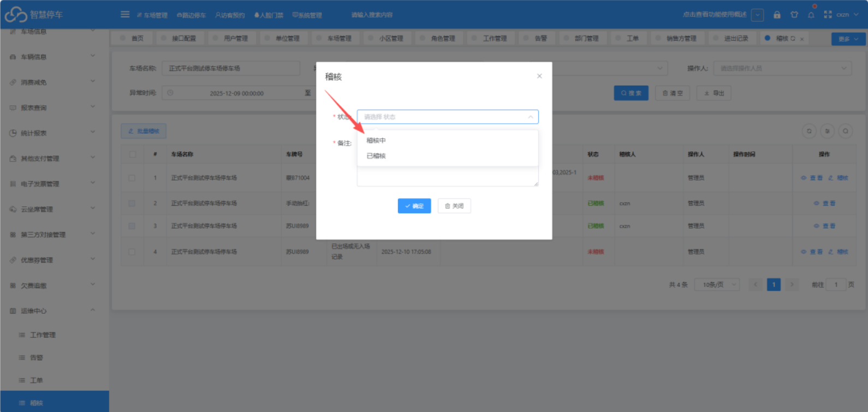Click the column settings round icon
Screen dimensions: 868x412
coord(827,131)
